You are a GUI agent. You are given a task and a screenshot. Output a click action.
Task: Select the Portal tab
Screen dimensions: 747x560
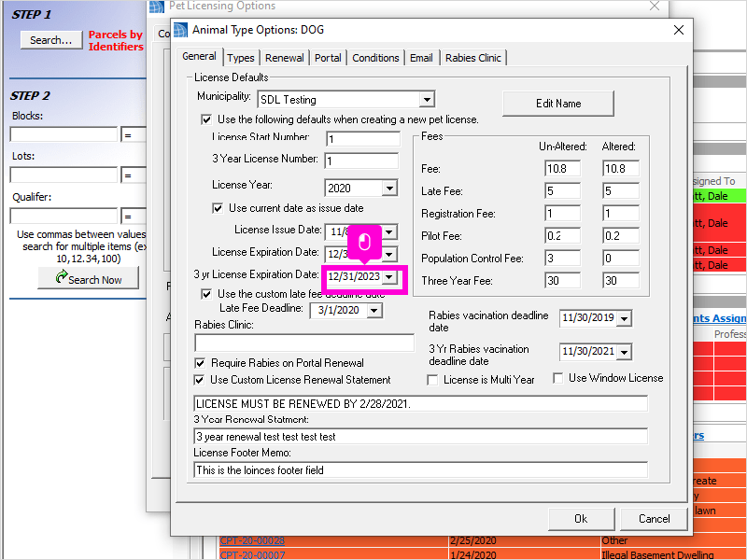(328, 58)
